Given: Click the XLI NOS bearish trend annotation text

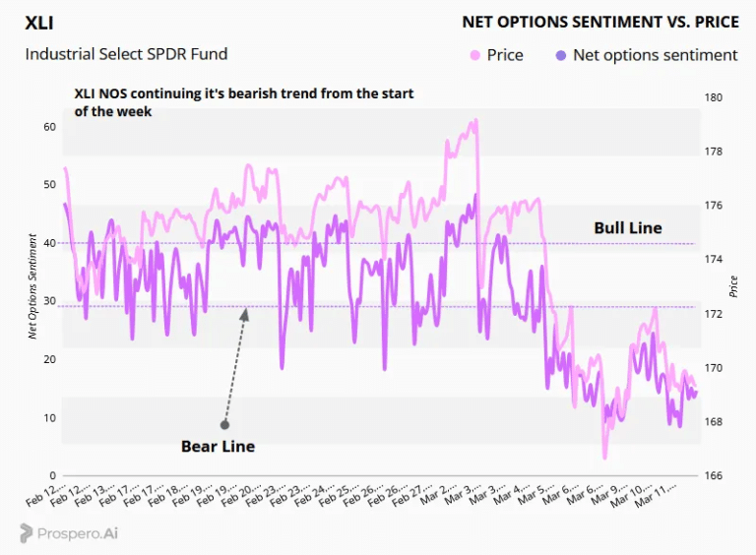Looking at the screenshot, I should [x=244, y=102].
